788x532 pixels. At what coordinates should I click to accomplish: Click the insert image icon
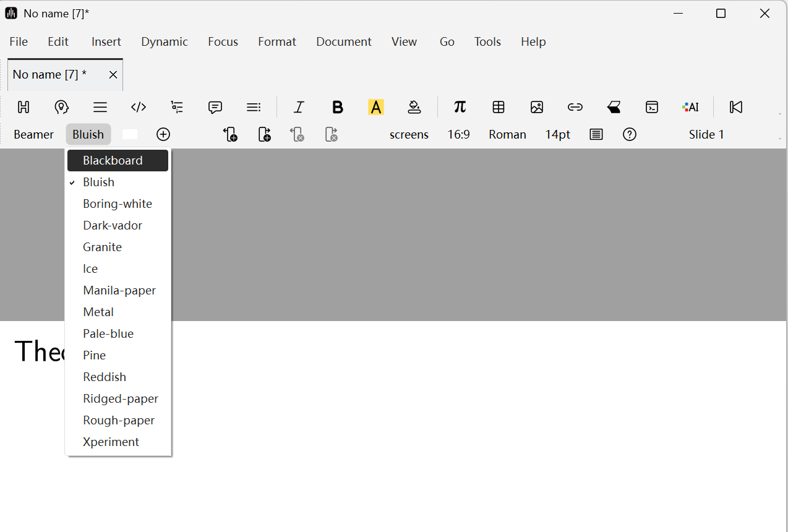[x=537, y=107]
